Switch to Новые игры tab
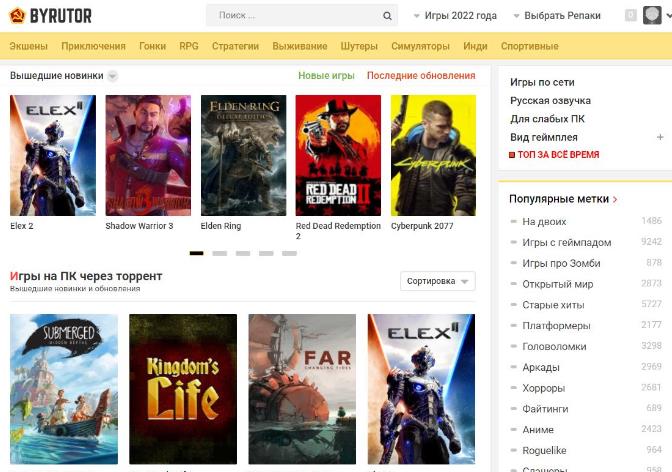The image size is (672, 472). pyautogui.click(x=326, y=75)
